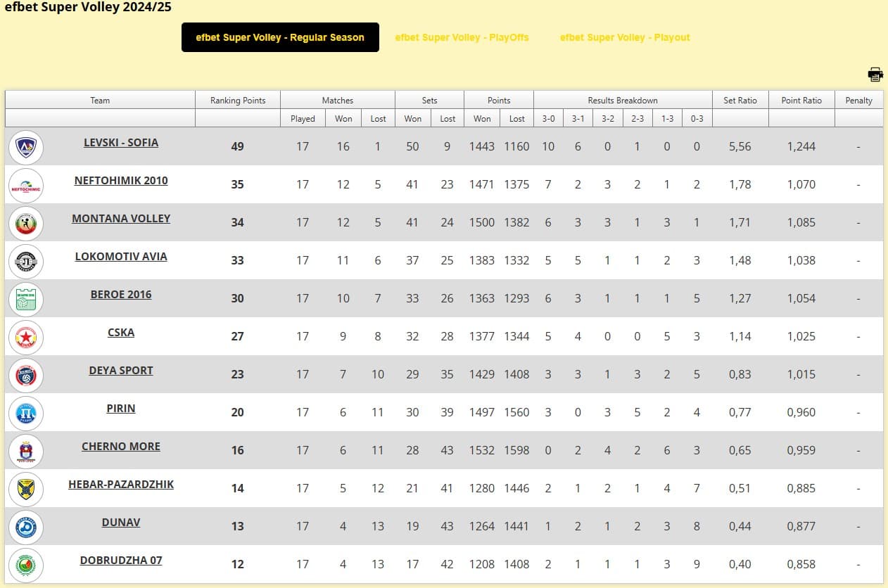The width and height of the screenshot is (888, 588).
Task: Open the LEVSKI - SOFIA team link
Action: pyautogui.click(x=121, y=143)
